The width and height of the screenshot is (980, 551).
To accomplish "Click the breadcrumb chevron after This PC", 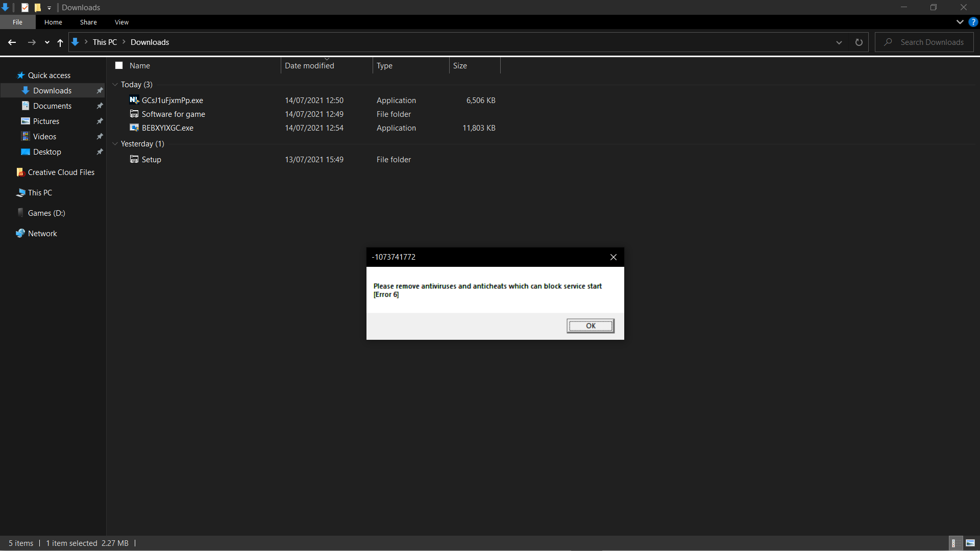I will tap(124, 42).
